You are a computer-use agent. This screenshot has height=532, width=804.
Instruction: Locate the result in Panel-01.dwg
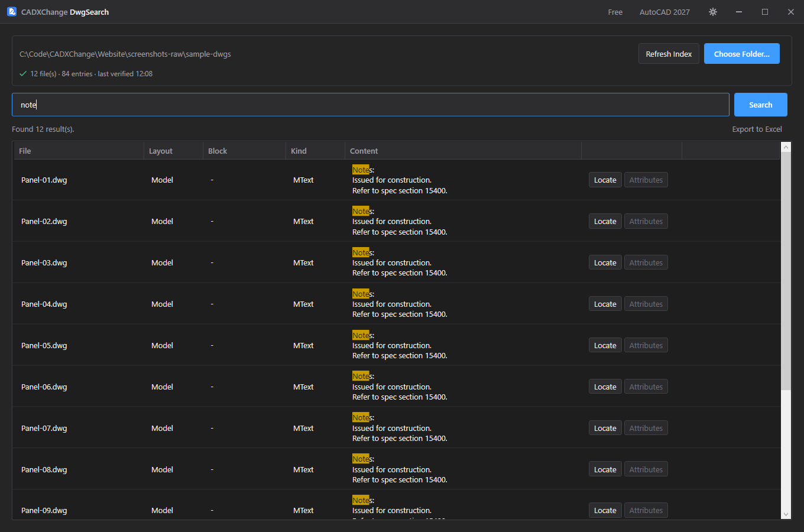(x=605, y=180)
